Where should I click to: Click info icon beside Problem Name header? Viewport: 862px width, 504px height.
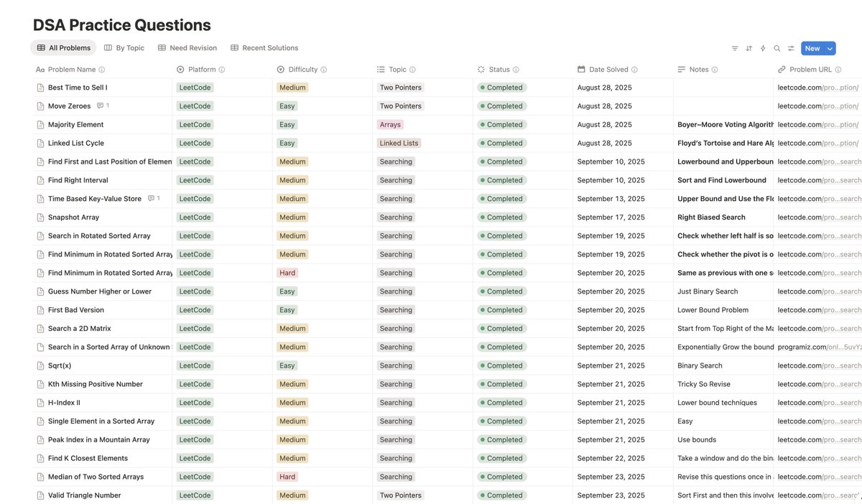[101, 70]
